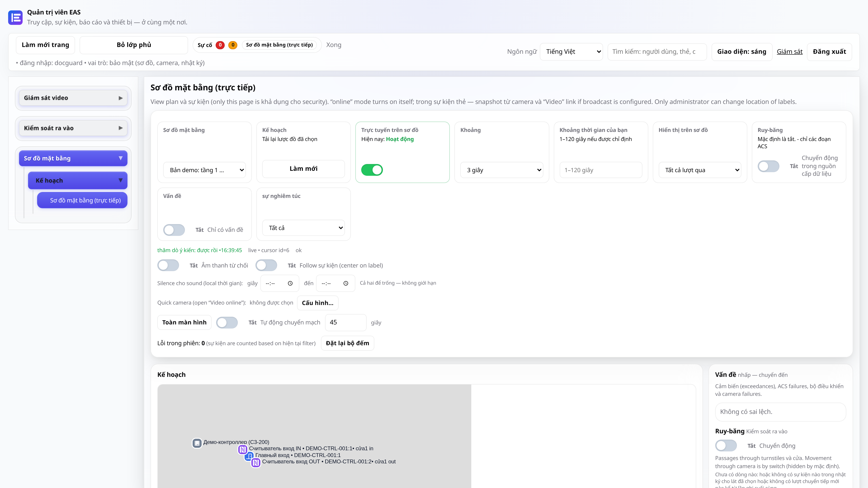This screenshot has height=488, width=868.
Task: Toggle Chuyển động in Ruy-băng panel
Action: [726, 446]
